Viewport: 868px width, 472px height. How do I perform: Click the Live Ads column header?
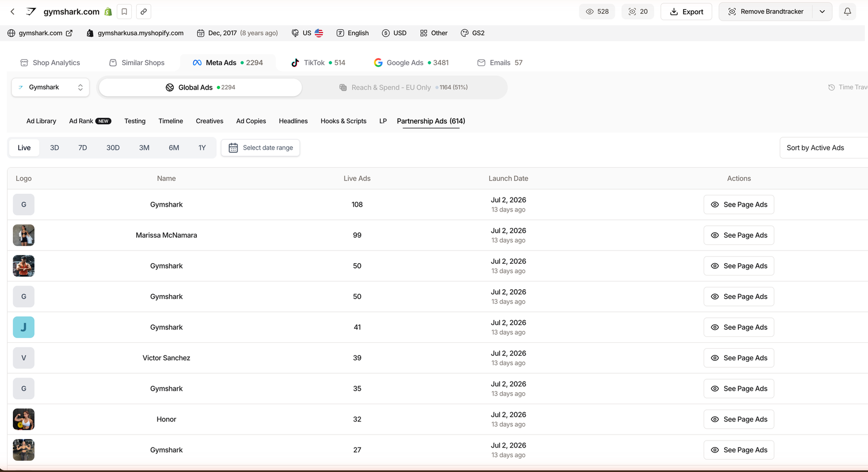(x=357, y=178)
